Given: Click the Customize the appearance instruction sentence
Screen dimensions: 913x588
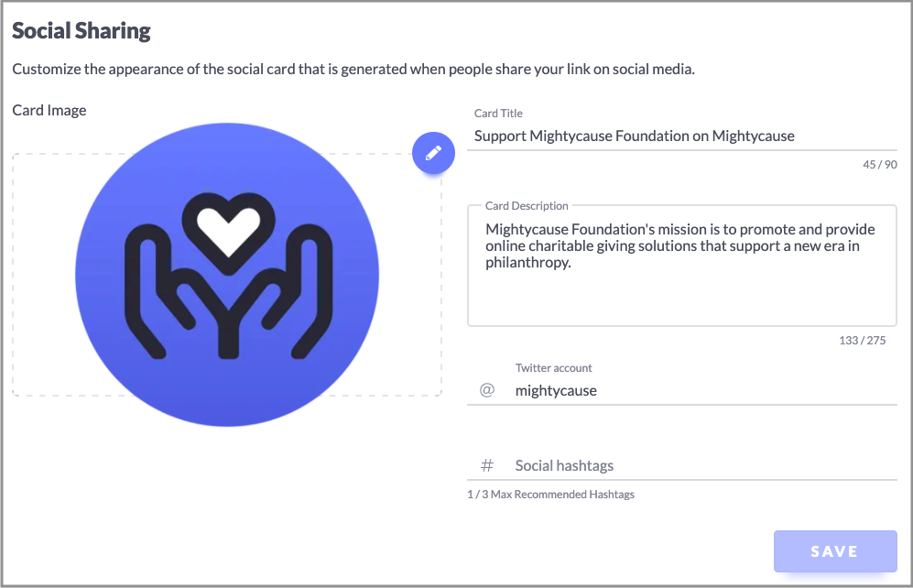Looking at the screenshot, I should [x=353, y=70].
